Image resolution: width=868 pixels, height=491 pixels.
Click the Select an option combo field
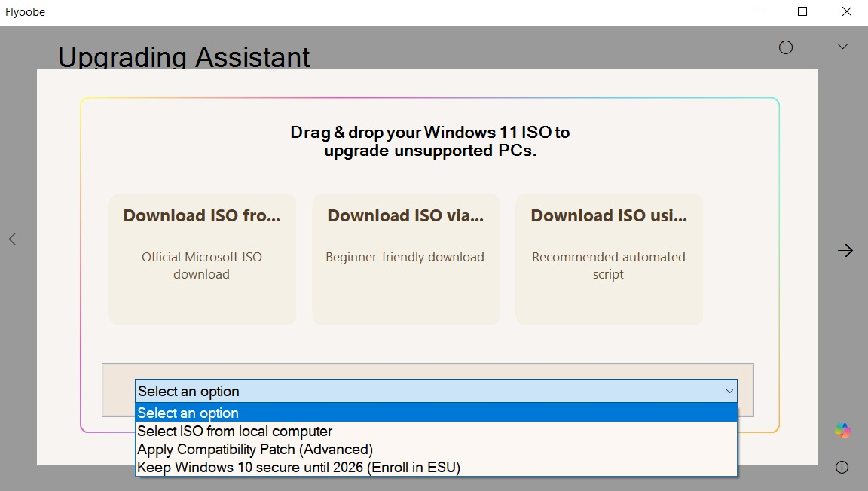pos(436,392)
